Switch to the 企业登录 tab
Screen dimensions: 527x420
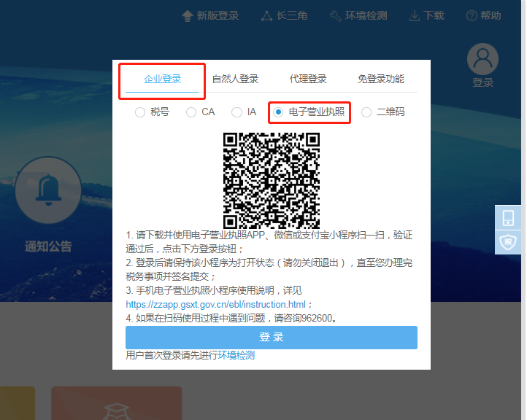pos(162,79)
